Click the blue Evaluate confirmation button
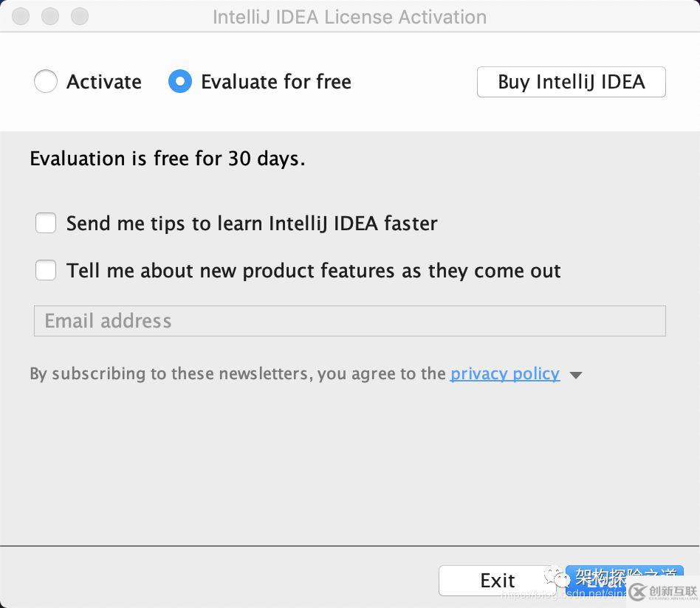700x608 pixels. tap(624, 580)
